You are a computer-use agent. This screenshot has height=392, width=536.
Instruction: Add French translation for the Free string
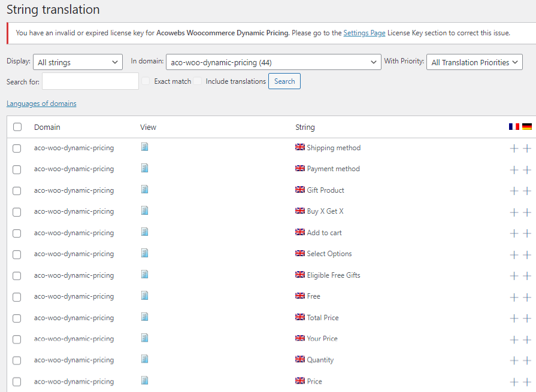click(x=514, y=297)
